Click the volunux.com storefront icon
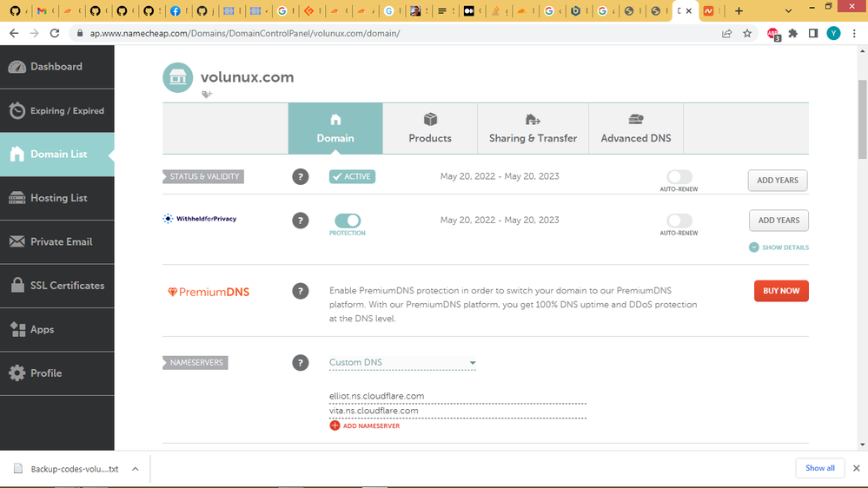The image size is (868, 488). [x=178, y=77]
